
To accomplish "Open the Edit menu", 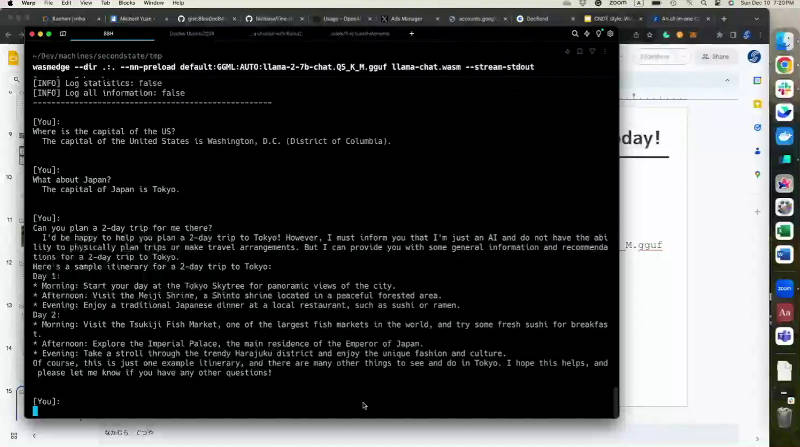I will click(66, 3).
